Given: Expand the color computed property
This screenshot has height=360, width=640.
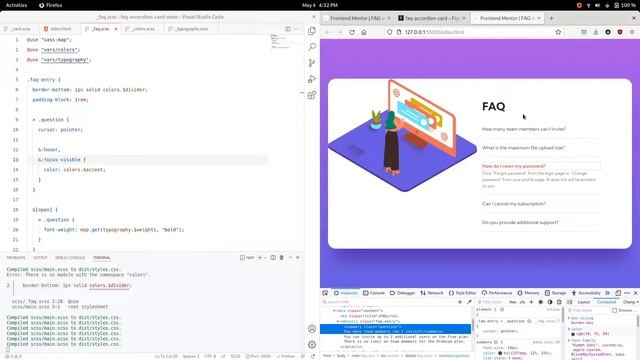Looking at the screenshot, I should tap(569, 329).
